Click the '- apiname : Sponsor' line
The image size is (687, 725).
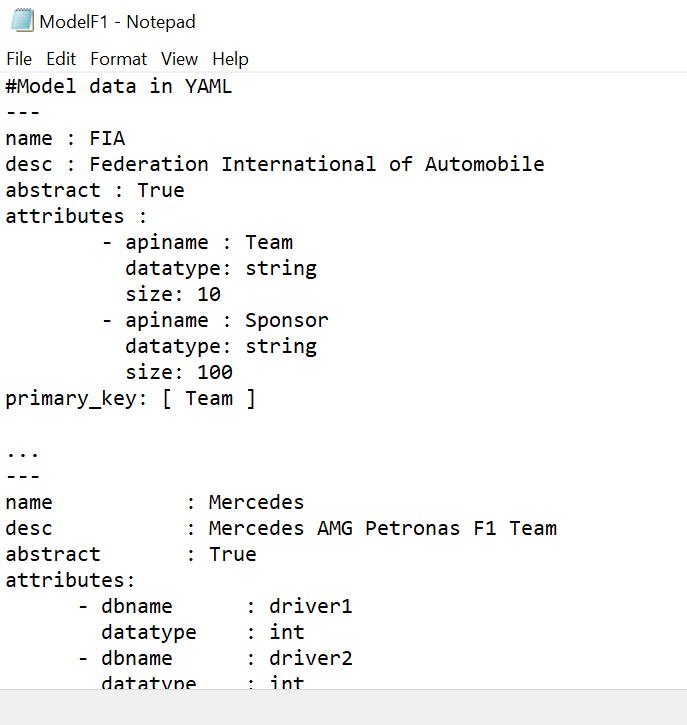(215, 320)
